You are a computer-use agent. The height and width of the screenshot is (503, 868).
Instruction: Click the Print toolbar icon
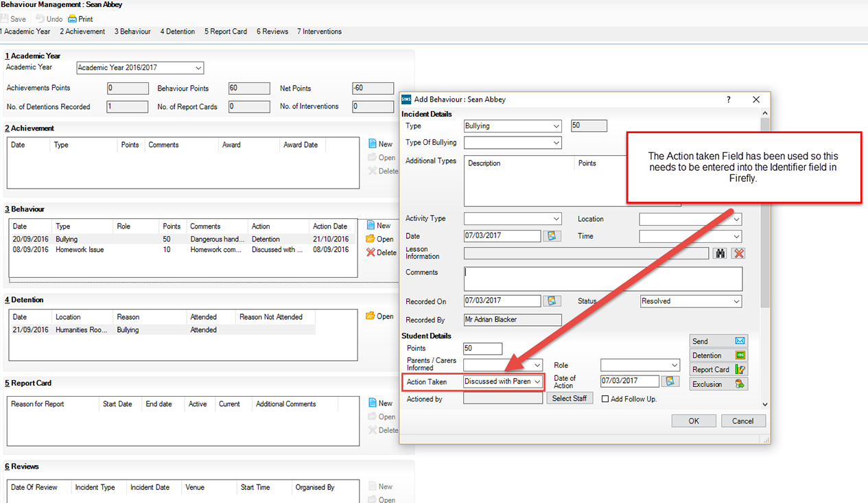tap(72, 19)
